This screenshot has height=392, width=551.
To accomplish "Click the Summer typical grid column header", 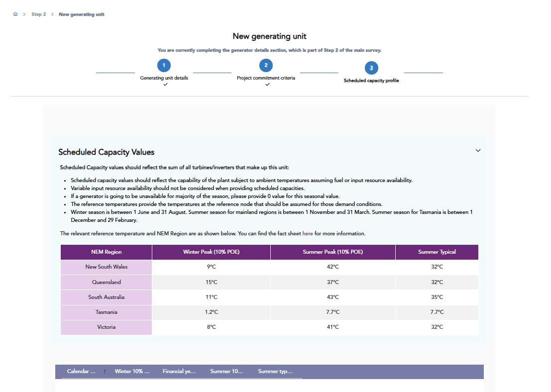I will tap(275, 372).
